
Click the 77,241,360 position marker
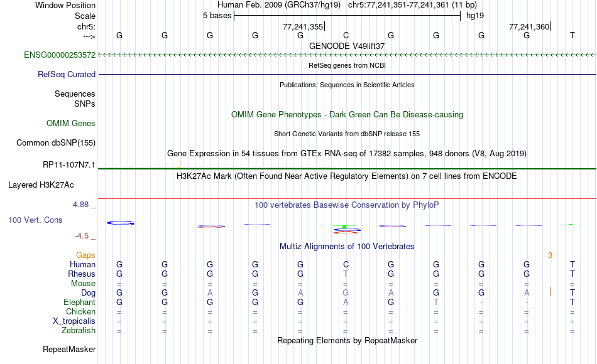530,26
